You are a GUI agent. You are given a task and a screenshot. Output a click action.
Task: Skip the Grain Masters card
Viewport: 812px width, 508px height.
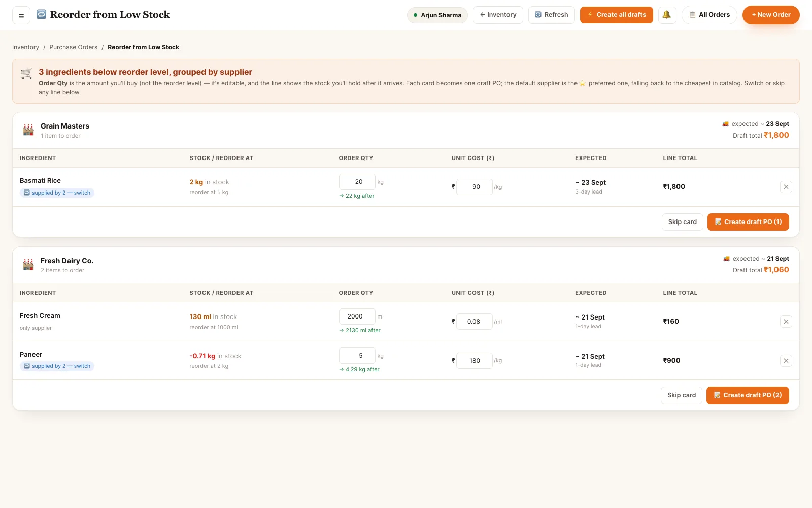pos(683,222)
